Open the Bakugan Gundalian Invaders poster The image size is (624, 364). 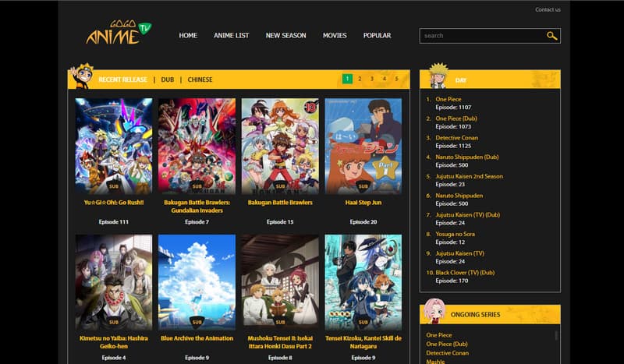[x=197, y=147]
